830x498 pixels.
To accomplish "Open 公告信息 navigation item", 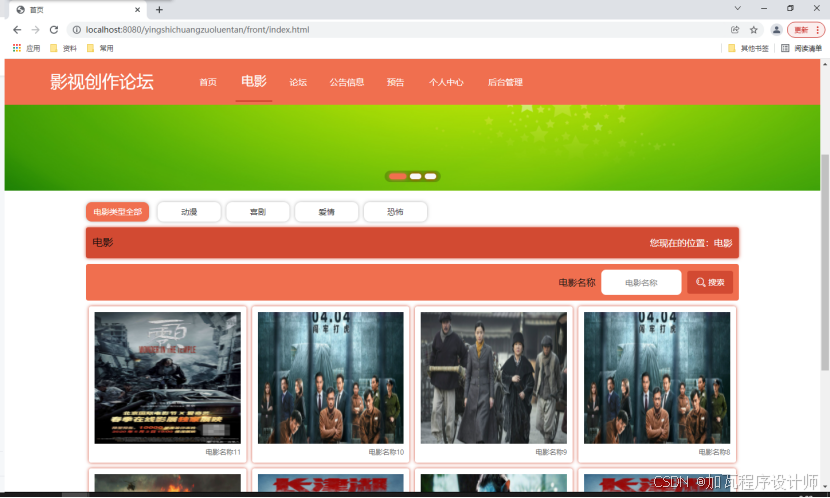I will click(x=347, y=82).
